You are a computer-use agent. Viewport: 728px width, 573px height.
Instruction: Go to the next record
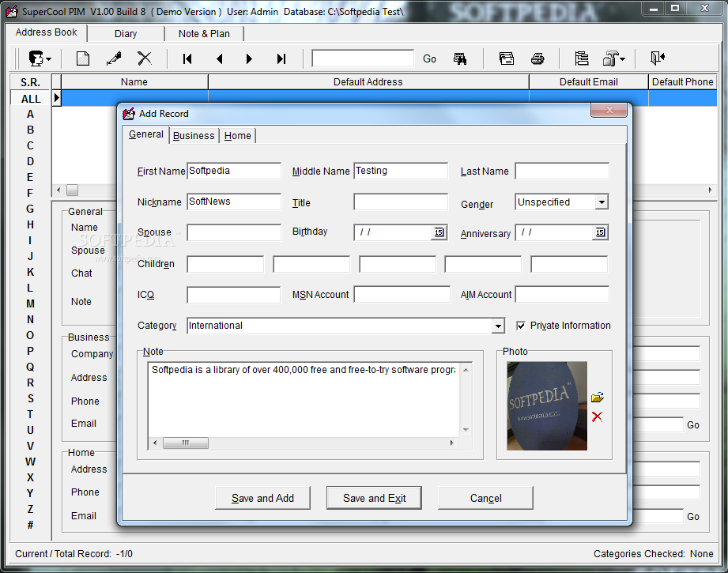pos(249,58)
